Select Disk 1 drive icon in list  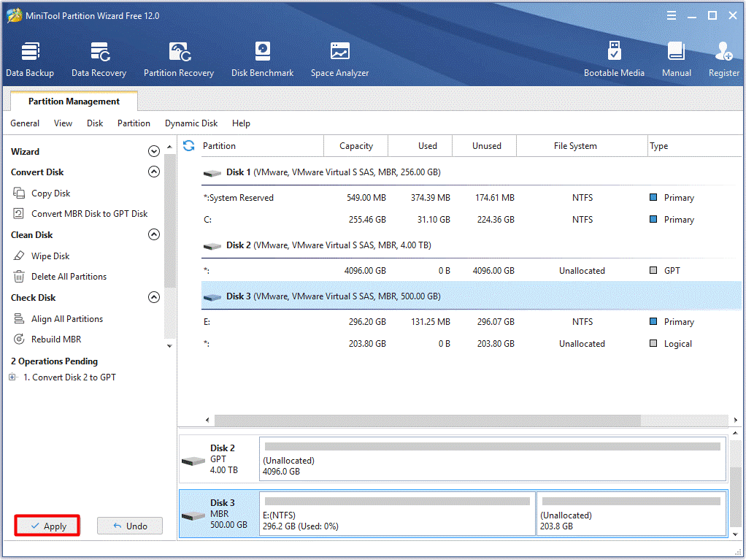click(x=212, y=173)
